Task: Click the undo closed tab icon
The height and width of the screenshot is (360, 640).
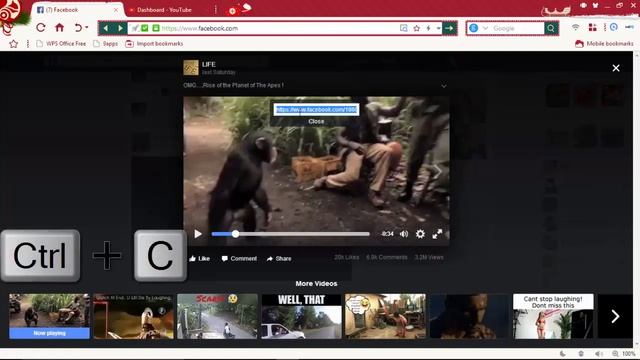Action: coord(78,28)
